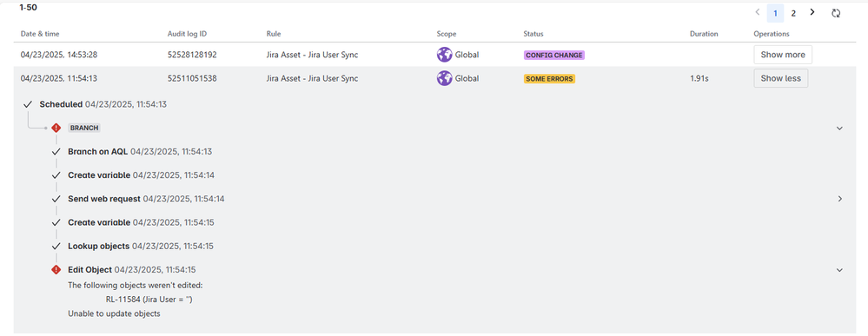Image resolution: width=868 pixels, height=336 pixels.
Task: Expand the Send web request details chevron
Action: click(840, 199)
